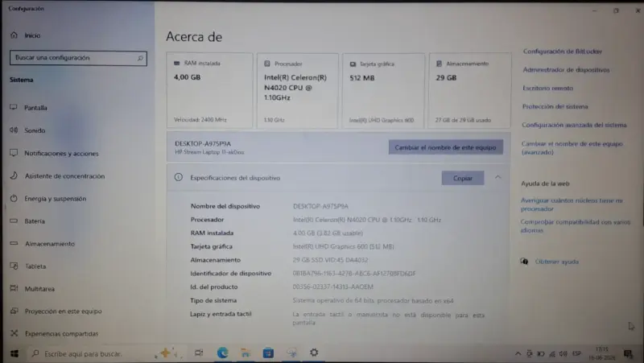The width and height of the screenshot is (644, 363).
Task: Click the info icon beside Especificaciones del dispositivo
Action: [x=178, y=177]
